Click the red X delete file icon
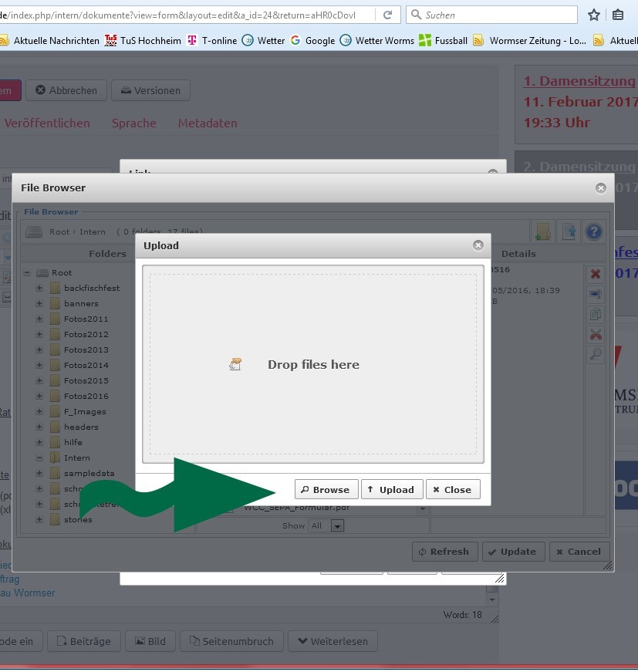 596,274
